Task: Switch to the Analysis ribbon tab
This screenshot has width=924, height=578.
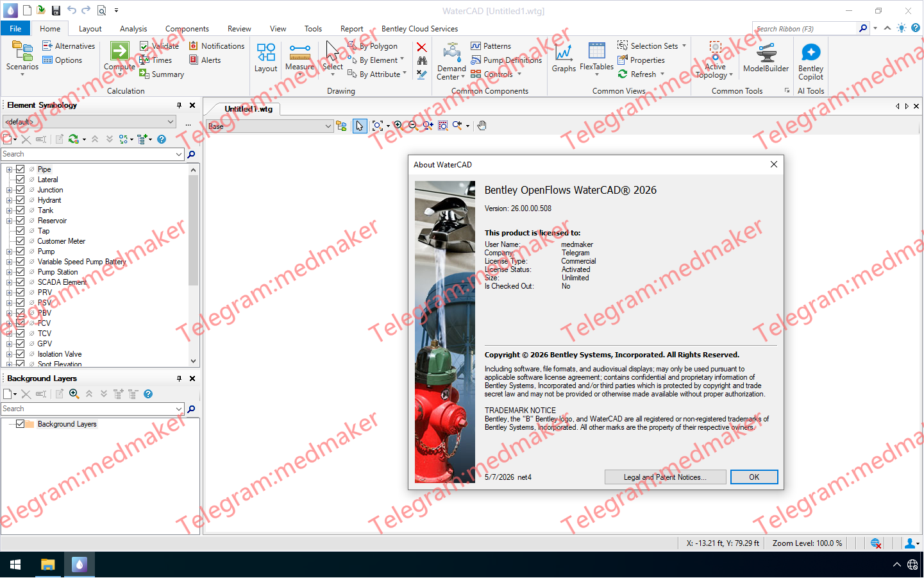Action: (133, 29)
